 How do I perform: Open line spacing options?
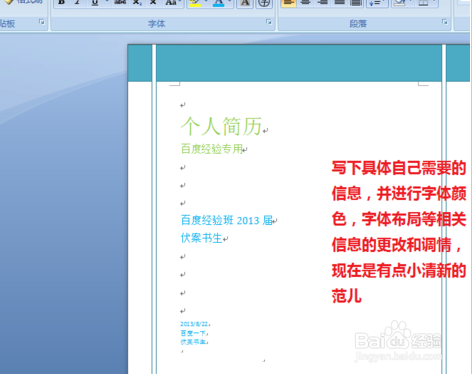[377, 3]
